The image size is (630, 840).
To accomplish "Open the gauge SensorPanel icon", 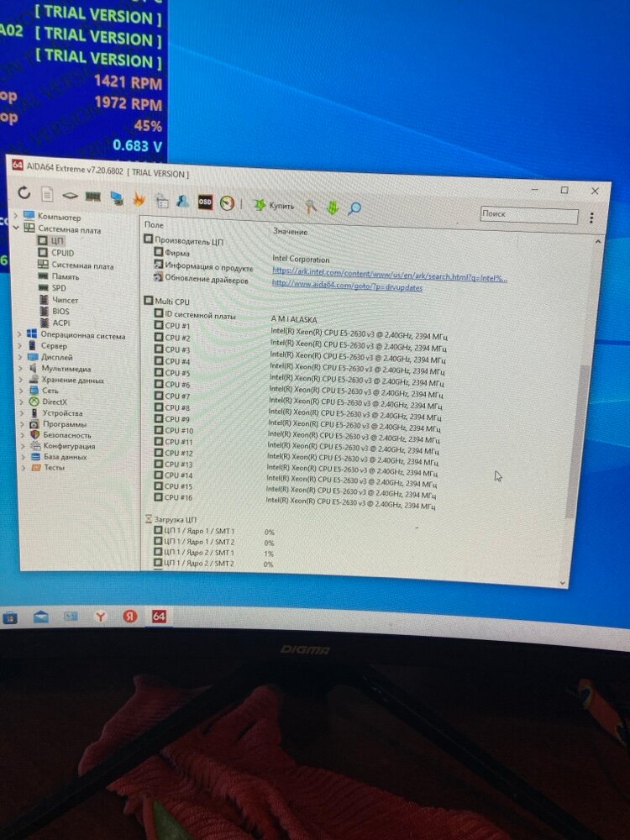I will (x=227, y=203).
